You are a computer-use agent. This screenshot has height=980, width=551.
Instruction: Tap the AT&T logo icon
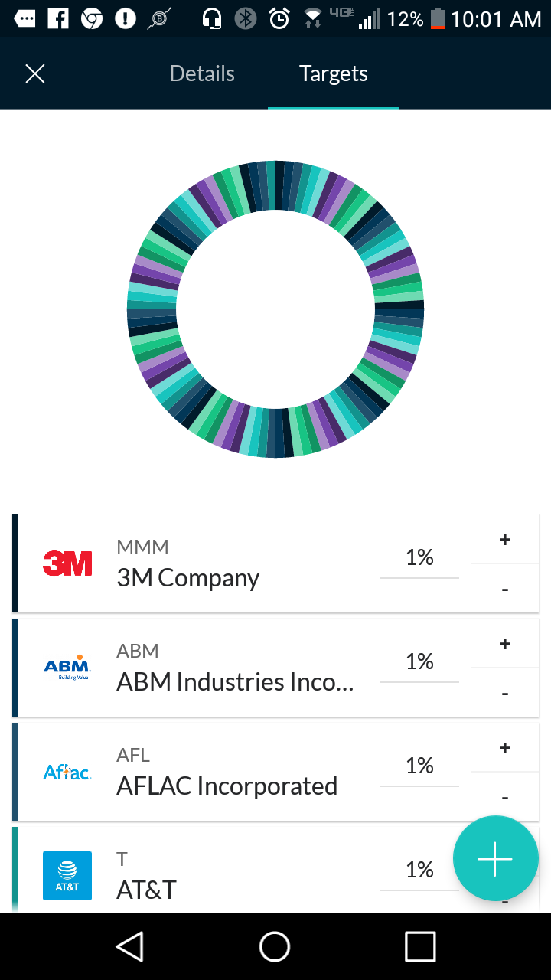pyautogui.click(x=67, y=876)
